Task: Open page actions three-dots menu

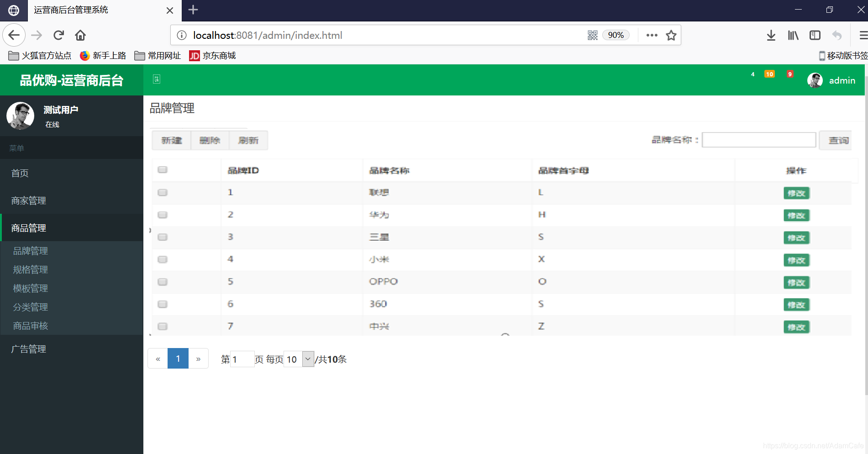Action: [x=652, y=35]
